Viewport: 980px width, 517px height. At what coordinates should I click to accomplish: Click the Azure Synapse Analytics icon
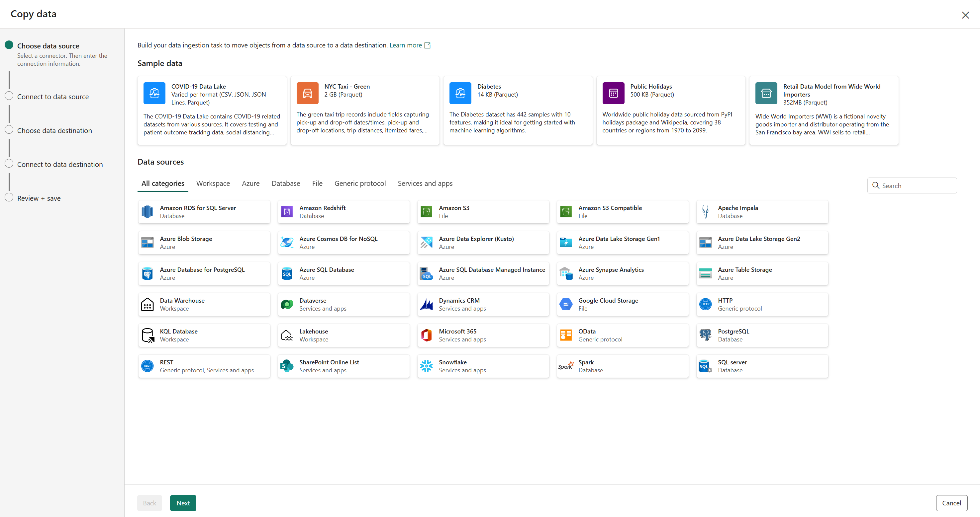pyautogui.click(x=566, y=273)
